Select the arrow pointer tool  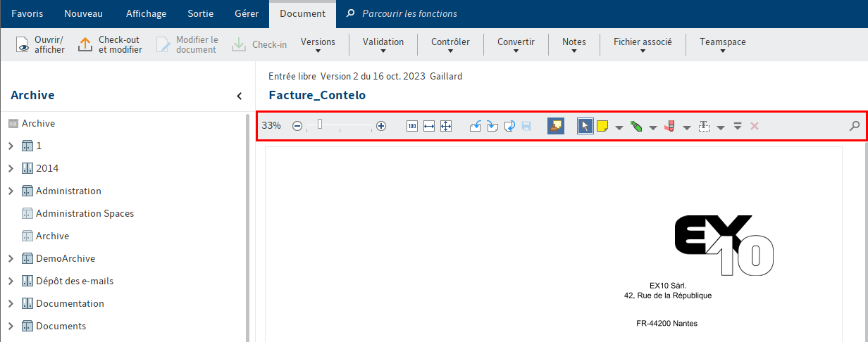(585, 126)
